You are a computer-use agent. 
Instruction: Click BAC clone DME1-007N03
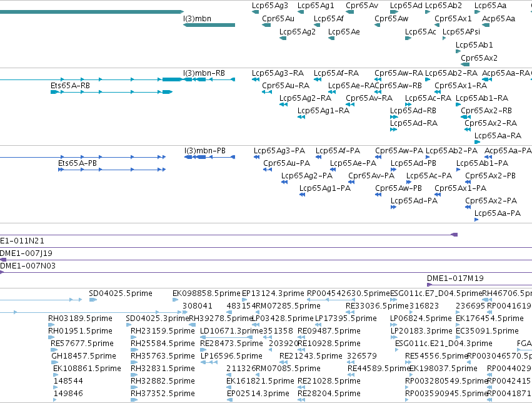click(x=28, y=266)
